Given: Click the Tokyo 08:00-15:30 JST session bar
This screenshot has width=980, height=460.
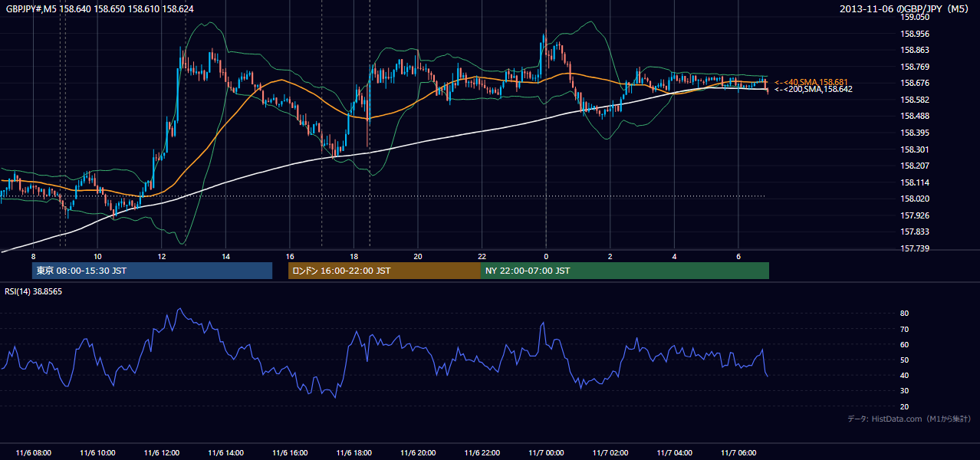Looking at the screenshot, I should (x=152, y=271).
